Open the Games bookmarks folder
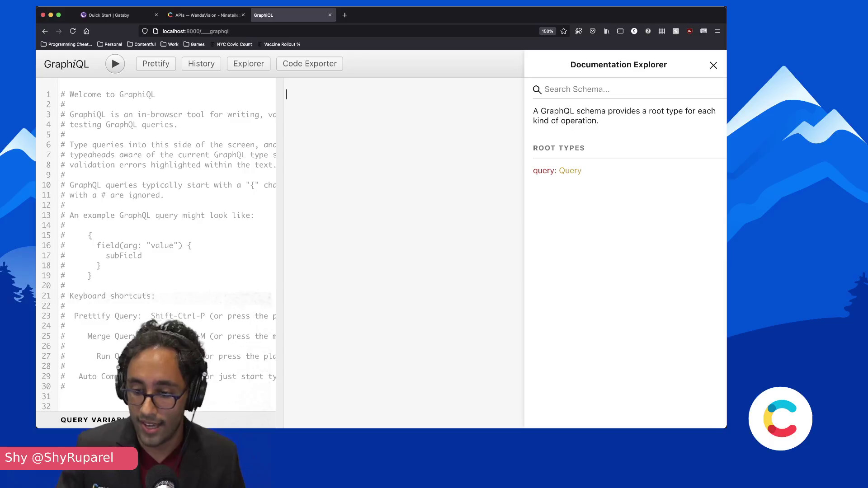The image size is (868, 488). pos(194,44)
